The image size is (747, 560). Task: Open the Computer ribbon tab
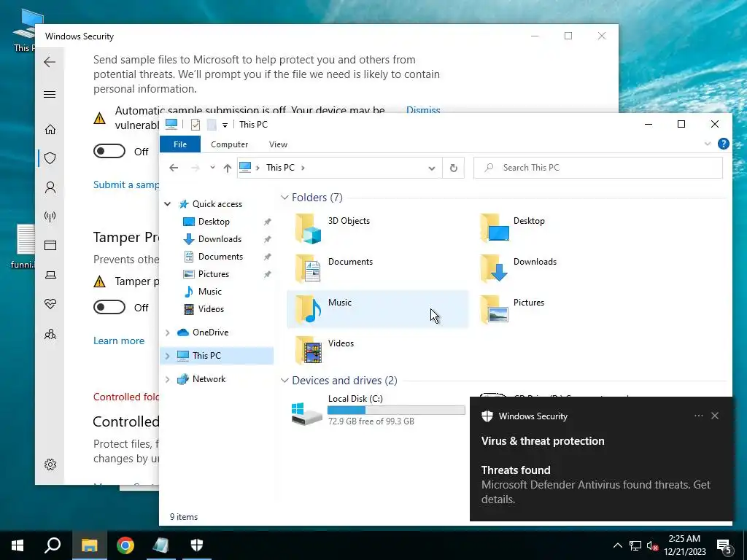[x=230, y=144]
